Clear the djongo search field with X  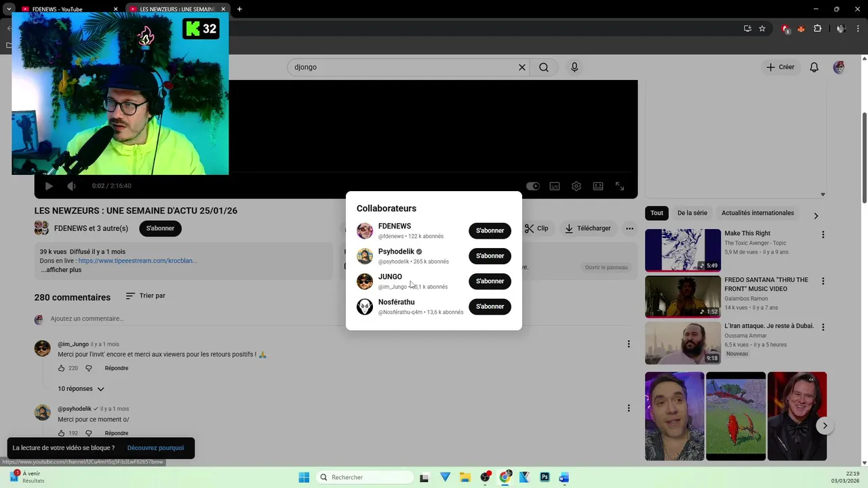[x=522, y=67]
